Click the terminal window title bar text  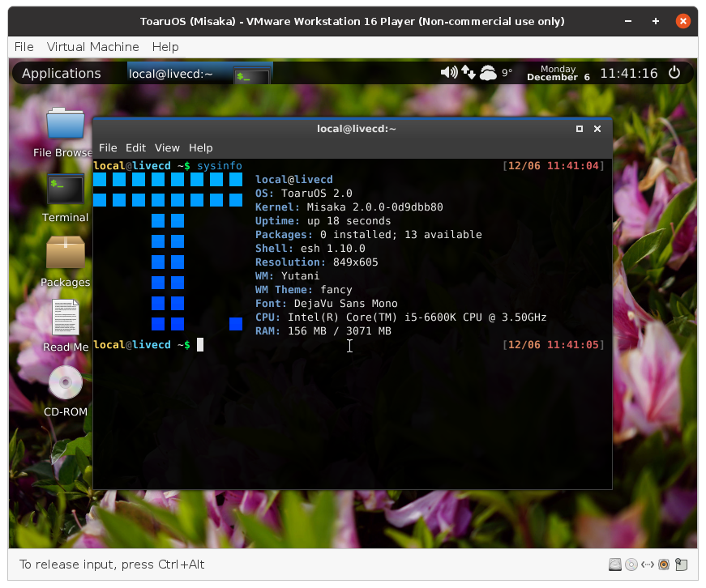(x=356, y=129)
